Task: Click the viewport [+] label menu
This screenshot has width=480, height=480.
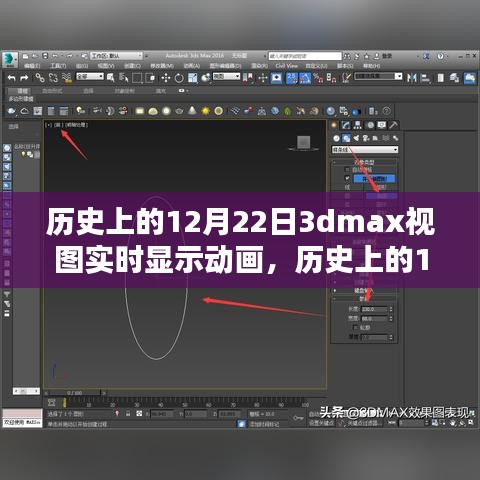Action: point(49,125)
